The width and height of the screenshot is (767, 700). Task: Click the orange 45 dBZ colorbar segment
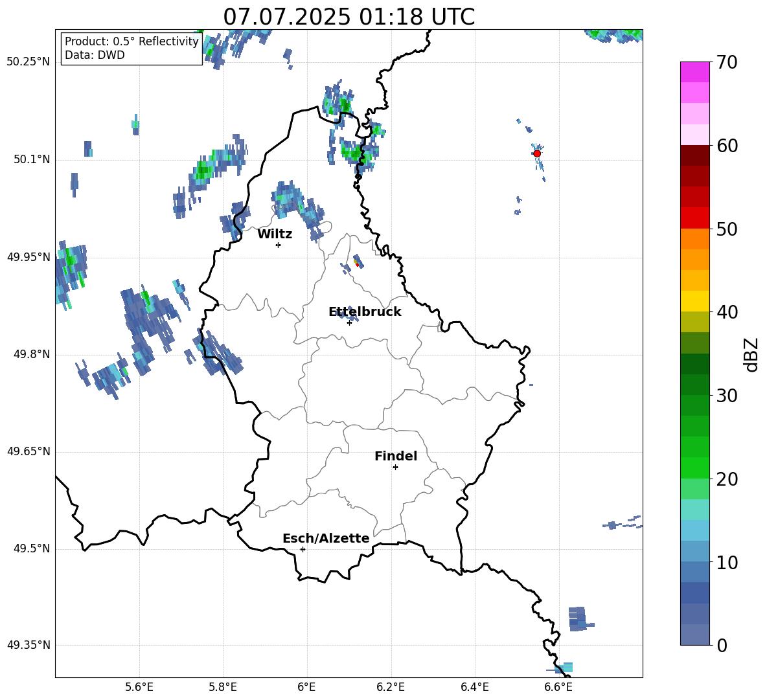(x=694, y=260)
